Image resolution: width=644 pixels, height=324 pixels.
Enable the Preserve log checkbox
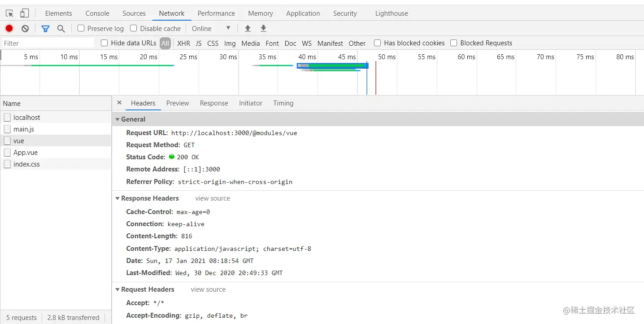[81, 28]
